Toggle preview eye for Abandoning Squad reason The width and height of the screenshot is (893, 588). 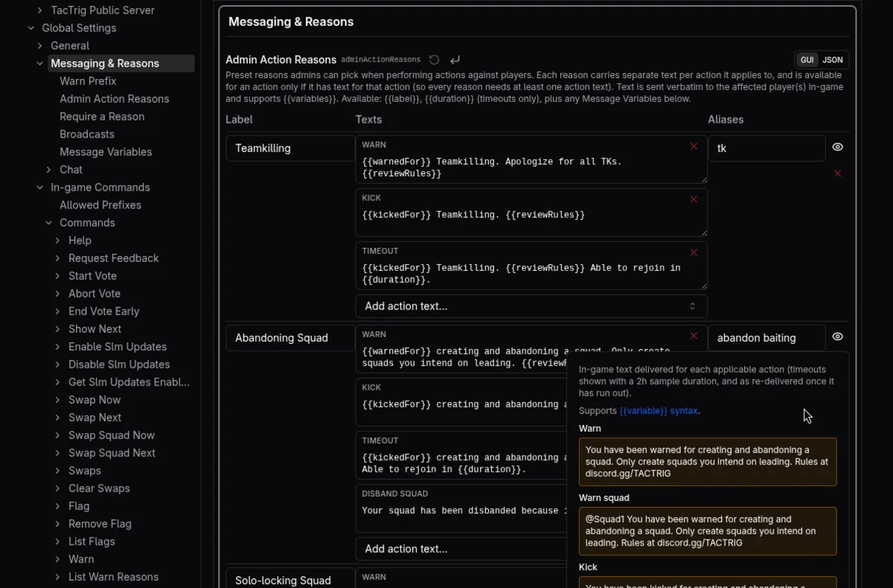(837, 336)
